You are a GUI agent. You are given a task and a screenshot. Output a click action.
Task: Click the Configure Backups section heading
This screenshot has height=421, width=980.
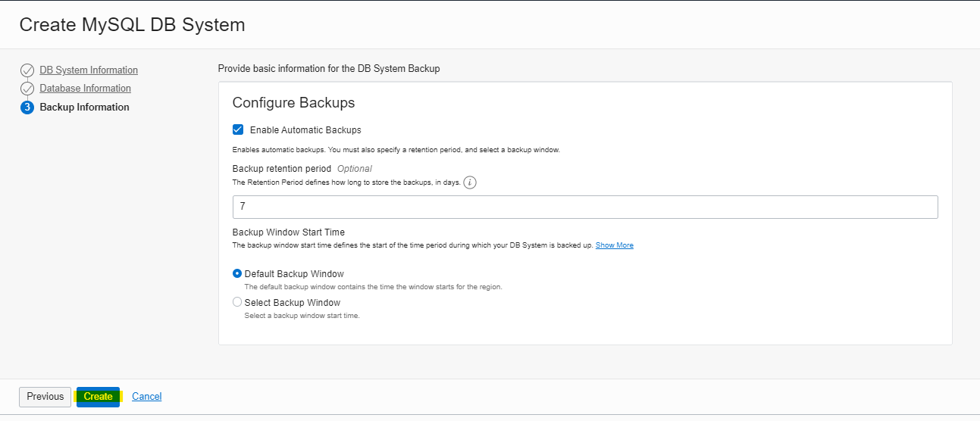[293, 103]
